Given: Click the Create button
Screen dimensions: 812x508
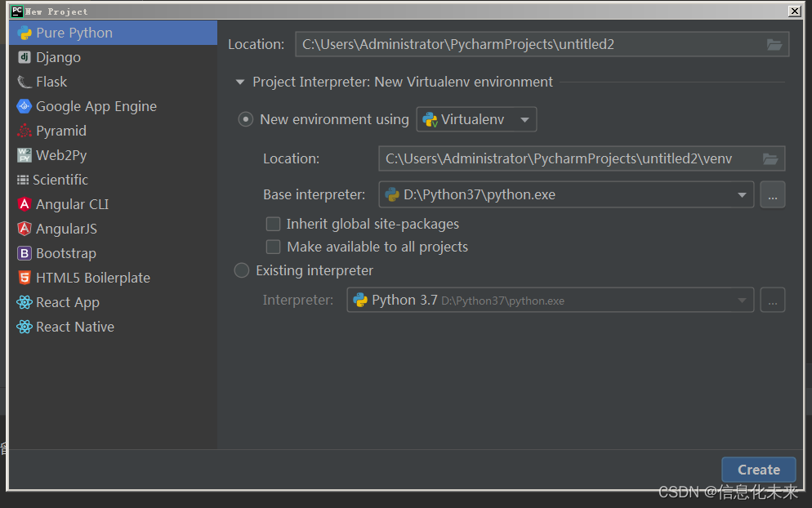Looking at the screenshot, I should (x=758, y=470).
